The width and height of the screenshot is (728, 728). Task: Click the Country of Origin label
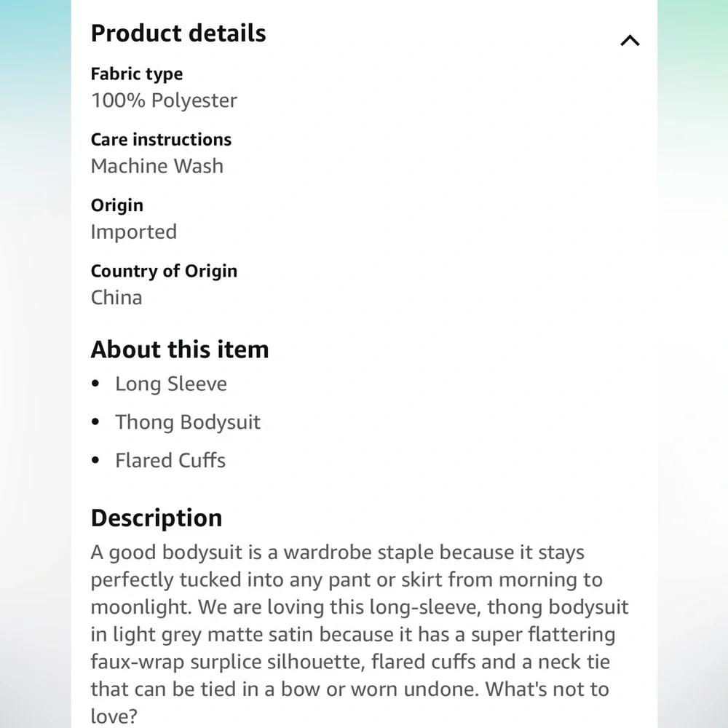[x=164, y=271]
